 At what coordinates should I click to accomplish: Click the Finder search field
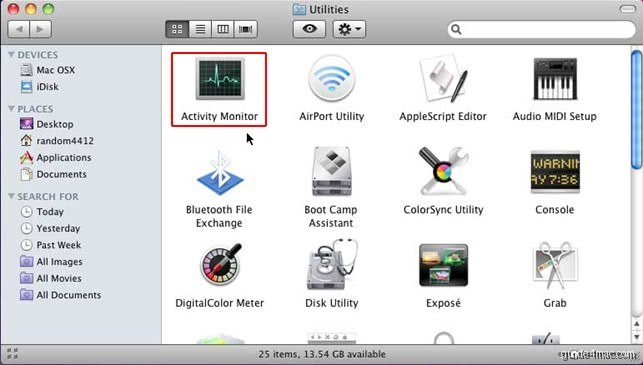tap(541, 30)
